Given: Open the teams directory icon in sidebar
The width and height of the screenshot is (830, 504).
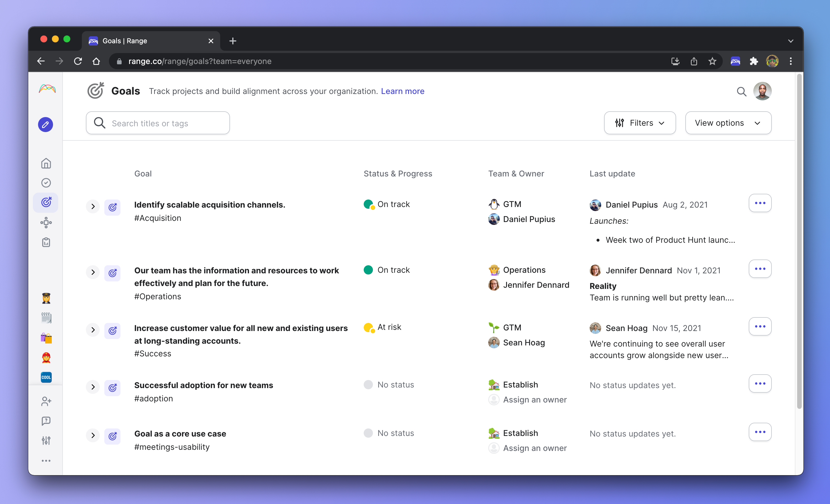Looking at the screenshot, I should click(x=46, y=223).
